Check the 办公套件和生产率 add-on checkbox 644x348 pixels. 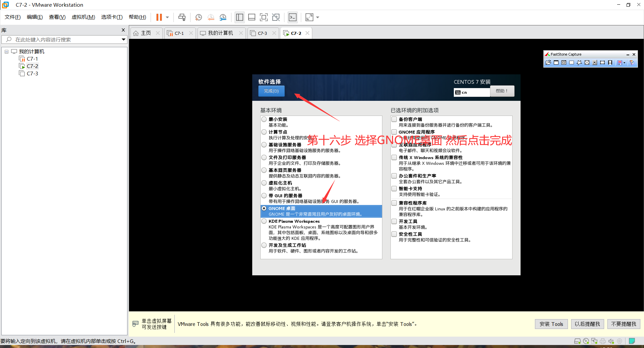(394, 176)
